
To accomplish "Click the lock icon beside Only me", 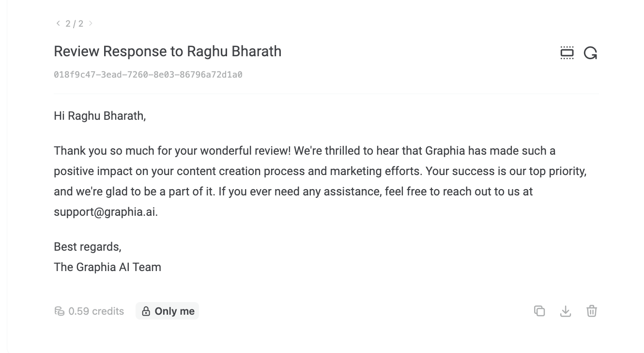I will point(146,311).
